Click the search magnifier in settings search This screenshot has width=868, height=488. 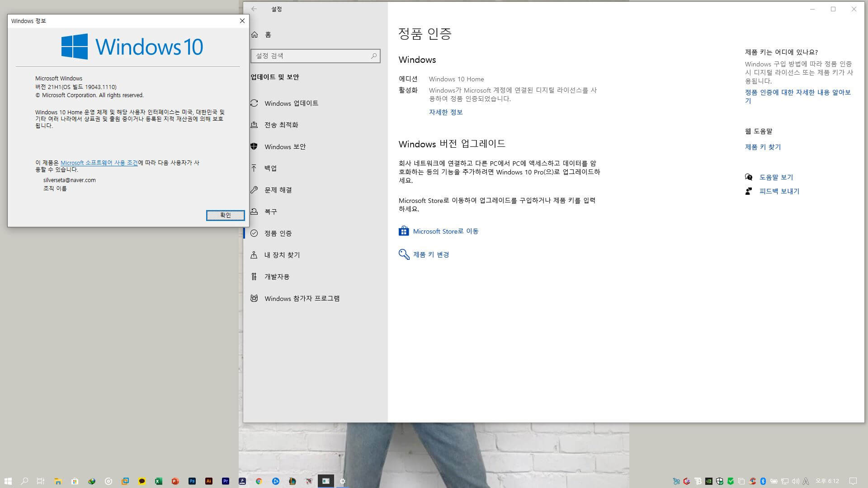click(373, 56)
